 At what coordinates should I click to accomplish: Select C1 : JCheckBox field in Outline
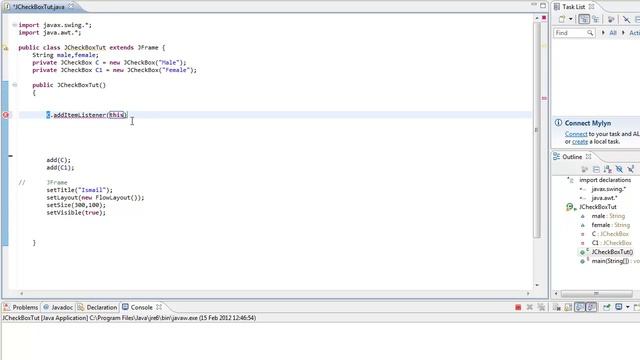pyautogui.click(x=611, y=243)
